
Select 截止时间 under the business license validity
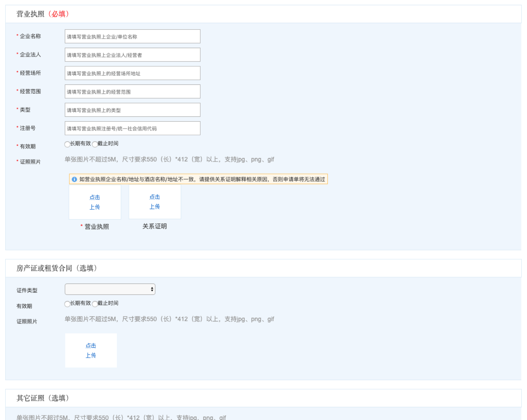click(95, 144)
